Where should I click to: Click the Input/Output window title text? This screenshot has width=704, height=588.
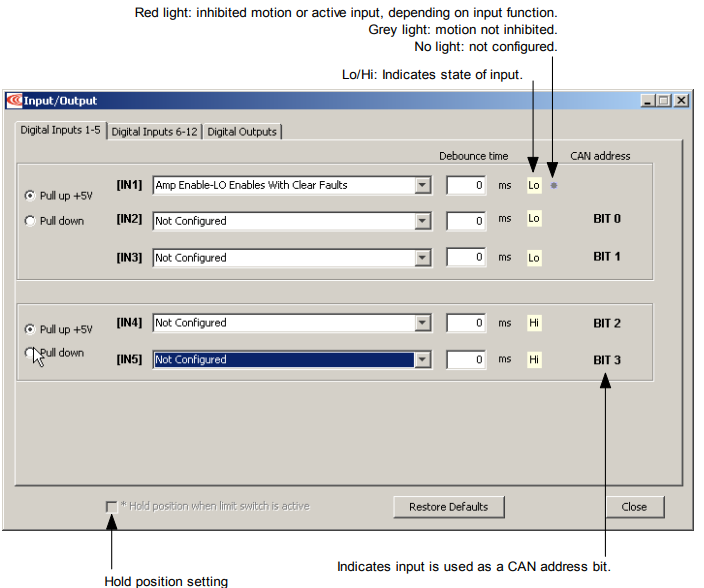[x=60, y=101]
